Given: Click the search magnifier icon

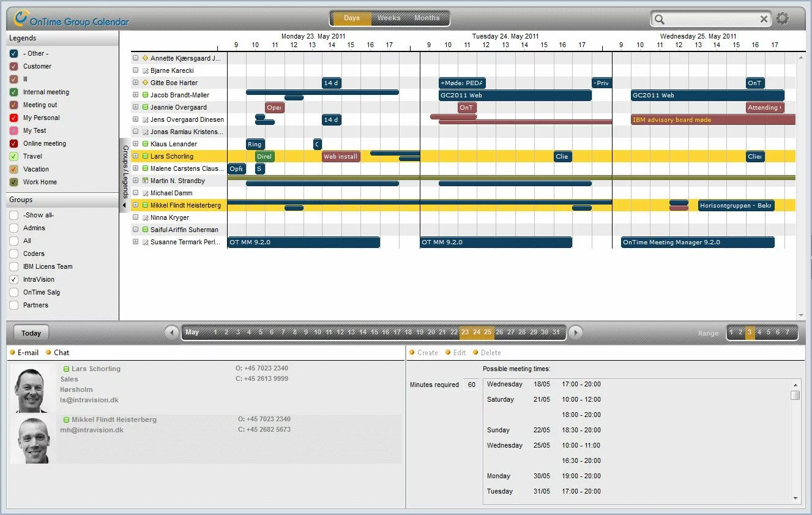Looking at the screenshot, I should [660, 20].
